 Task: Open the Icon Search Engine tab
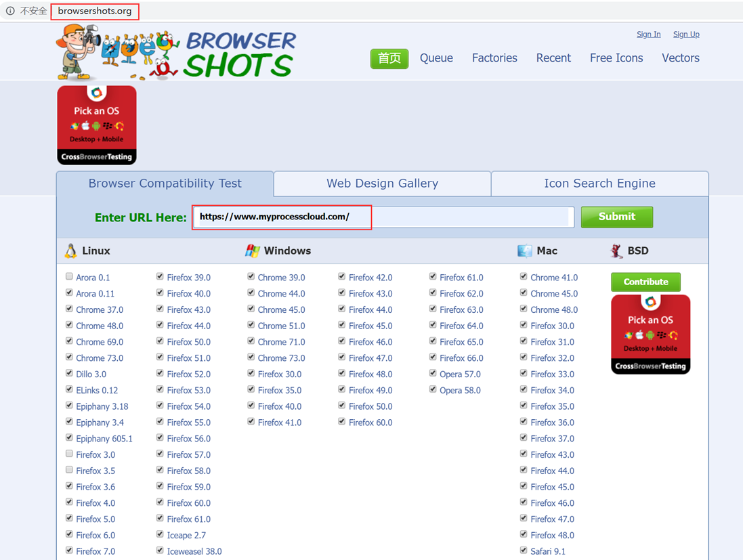click(x=600, y=184)
